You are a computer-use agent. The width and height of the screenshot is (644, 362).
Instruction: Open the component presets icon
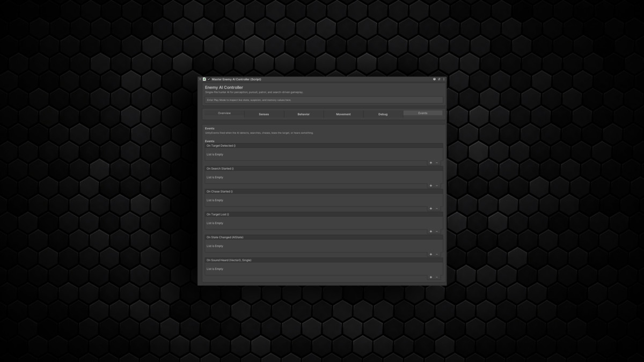pyautogui.click(x=439, y=79)
